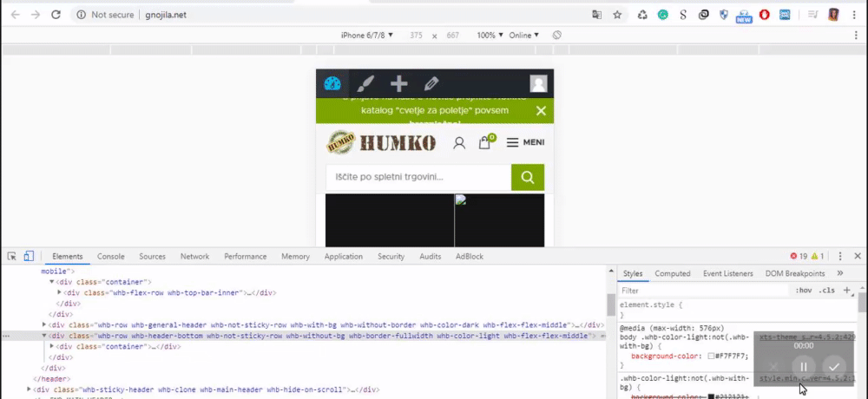The width and height of the screenshot is (868, 399).
Task: Switch to the Sources tab
Action: (152, 257)
